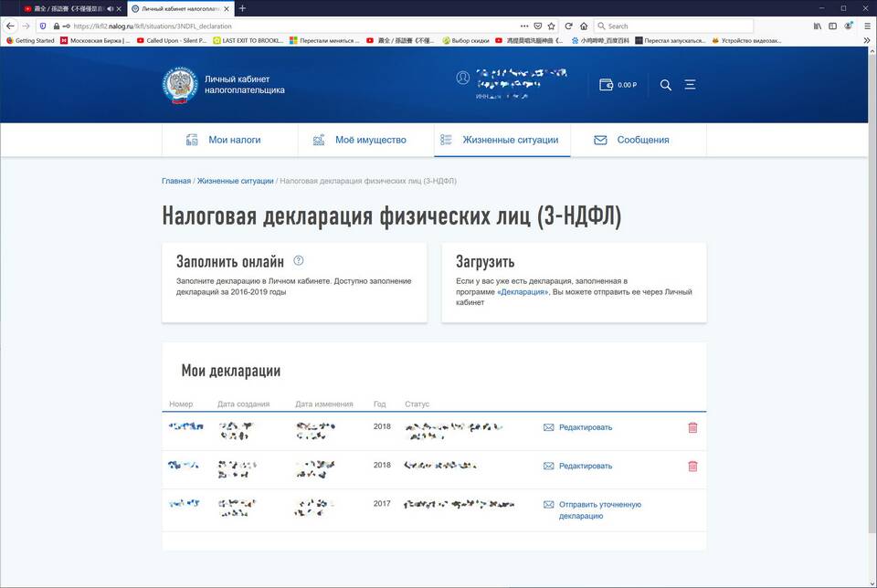This screenshot has height=588, width=877.
Task: Click the Личный кабинет налогоплательщика header title
Action: tap(245, 84)
